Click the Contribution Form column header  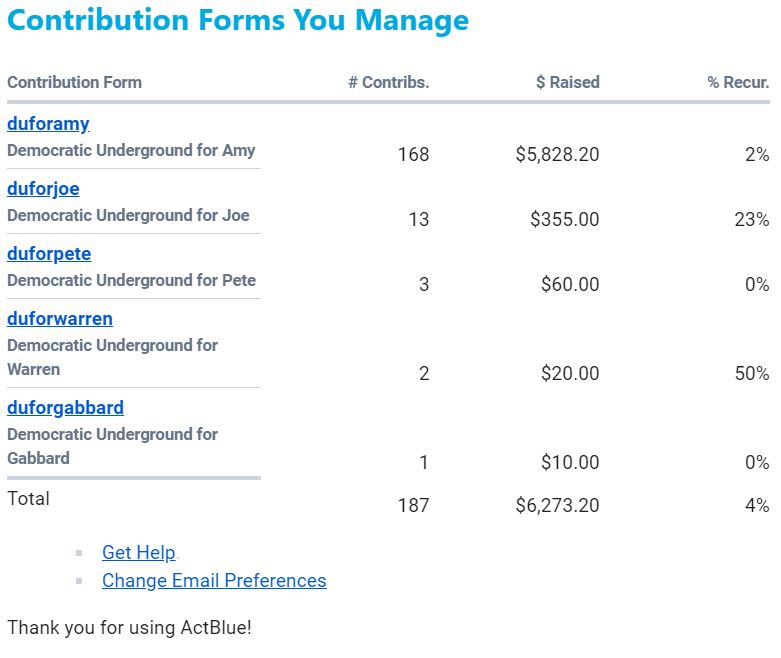74,83
